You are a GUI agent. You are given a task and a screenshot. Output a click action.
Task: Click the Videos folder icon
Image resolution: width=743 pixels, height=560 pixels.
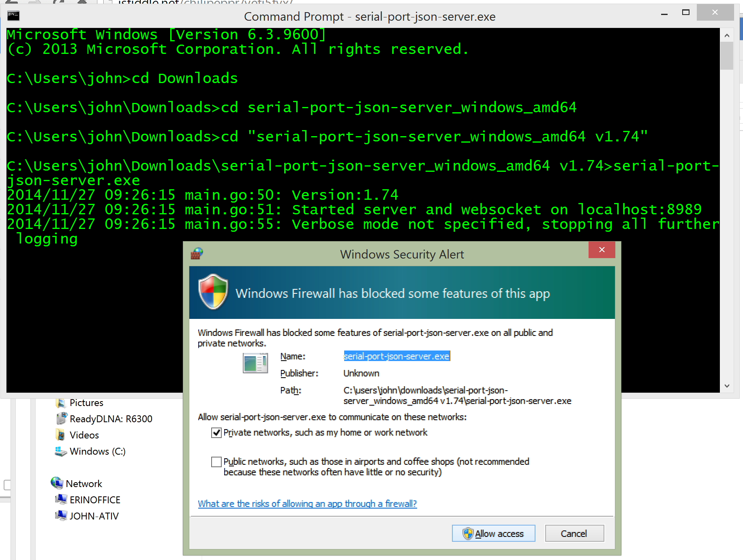pyautogui.click(x=60, y=435)
